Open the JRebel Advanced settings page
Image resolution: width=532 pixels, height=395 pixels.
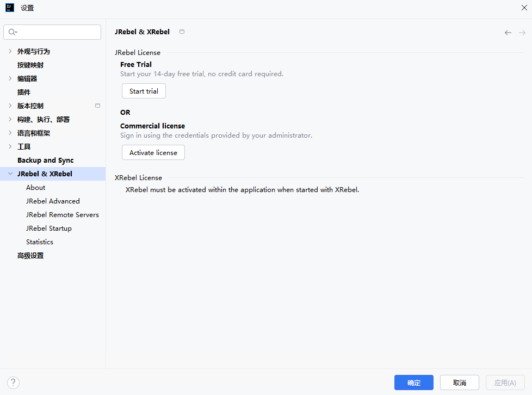(x=53, y=201)
